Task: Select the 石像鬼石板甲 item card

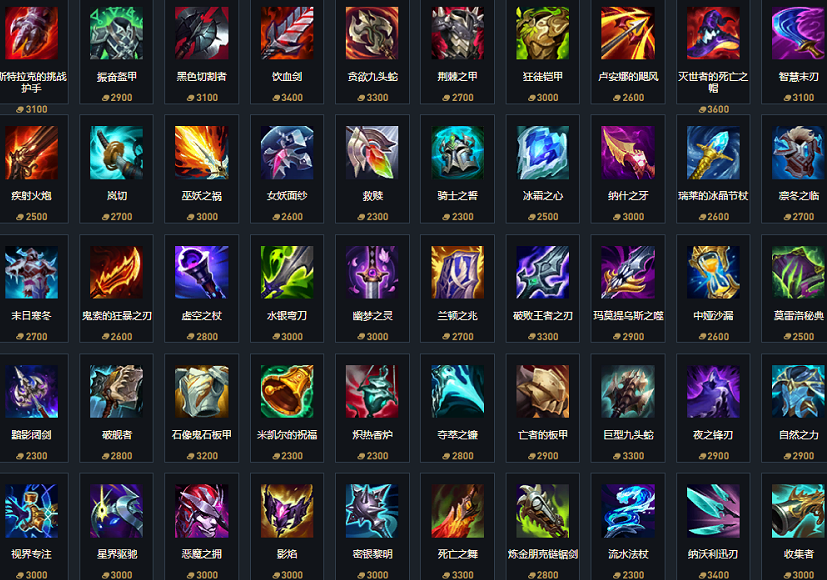Action: 201,408
